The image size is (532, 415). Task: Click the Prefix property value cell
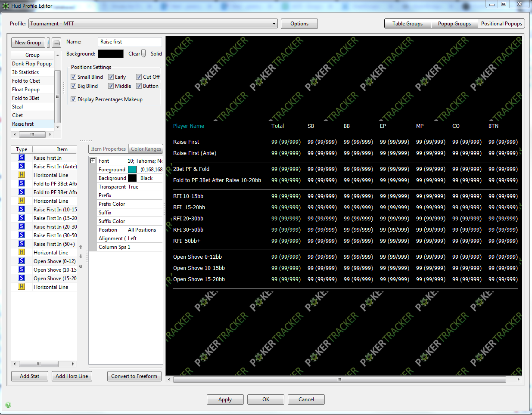[144, 195]
